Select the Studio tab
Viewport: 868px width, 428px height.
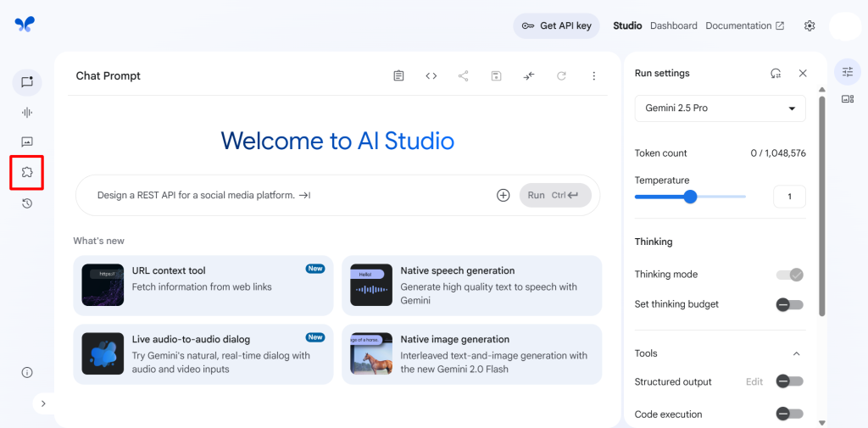point(627,25)
